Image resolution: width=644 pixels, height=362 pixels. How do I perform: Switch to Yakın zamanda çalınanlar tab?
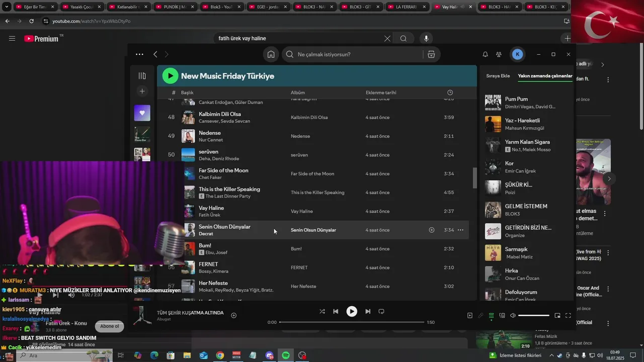(545, 76)
